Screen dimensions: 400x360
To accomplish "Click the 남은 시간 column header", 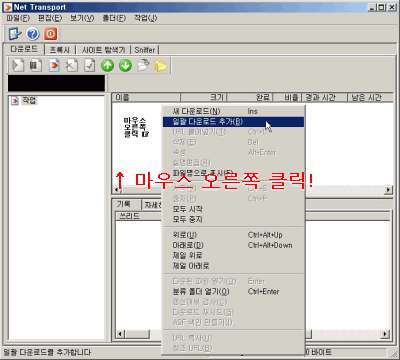I will tap(370, 97).
